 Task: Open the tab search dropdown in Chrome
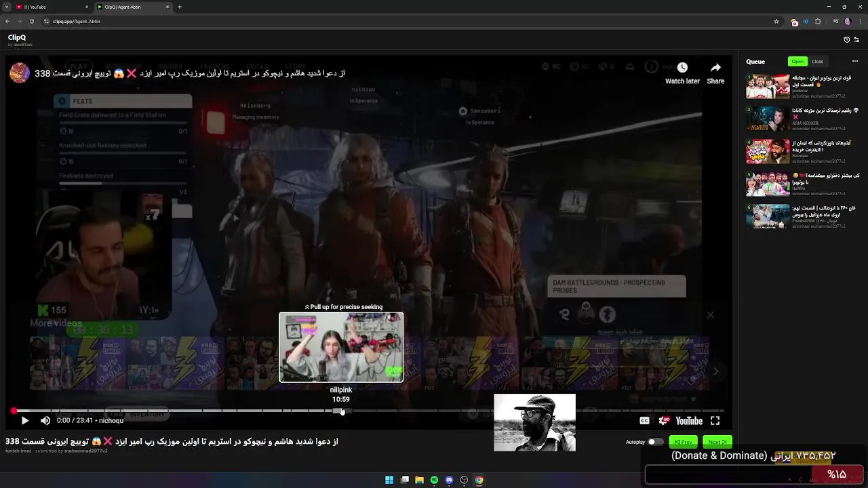tap(5, 7)
